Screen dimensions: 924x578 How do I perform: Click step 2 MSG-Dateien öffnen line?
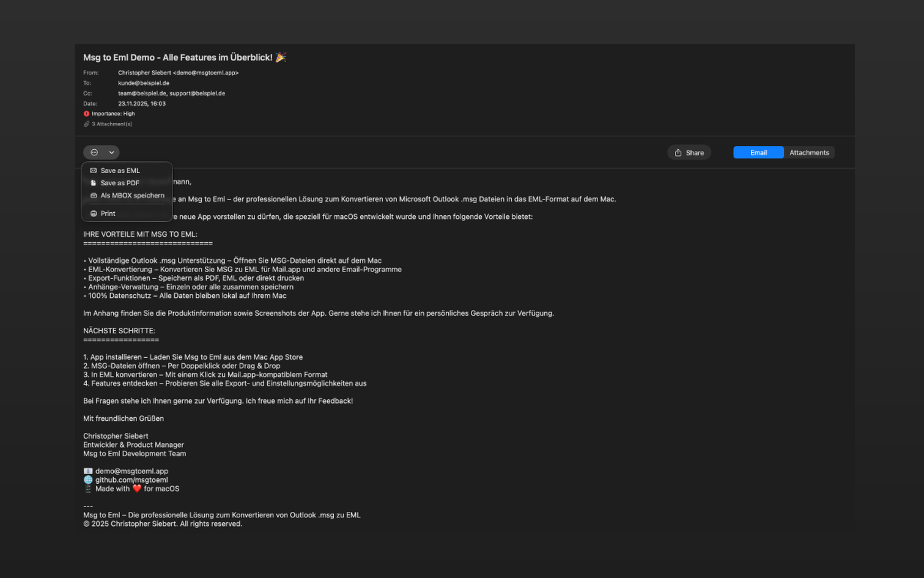pos(182,366)
